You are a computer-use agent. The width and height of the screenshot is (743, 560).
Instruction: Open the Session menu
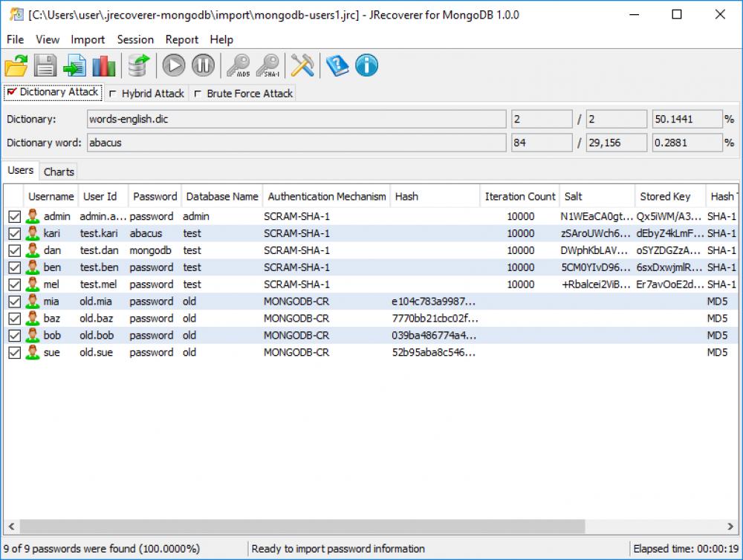point(135,39)
